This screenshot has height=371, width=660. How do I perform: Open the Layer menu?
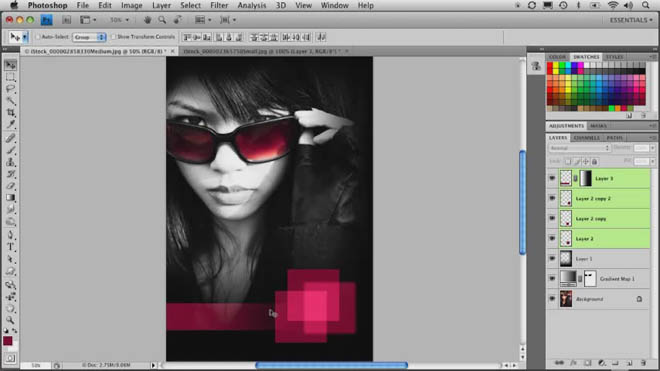click(x=161, y=5)
